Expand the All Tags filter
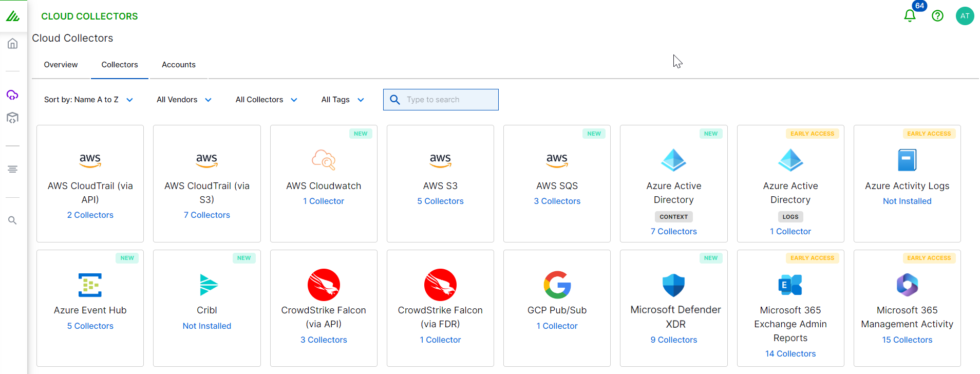Screen dimensions: 980x374 pyautogui.click(x=343, y=100)
